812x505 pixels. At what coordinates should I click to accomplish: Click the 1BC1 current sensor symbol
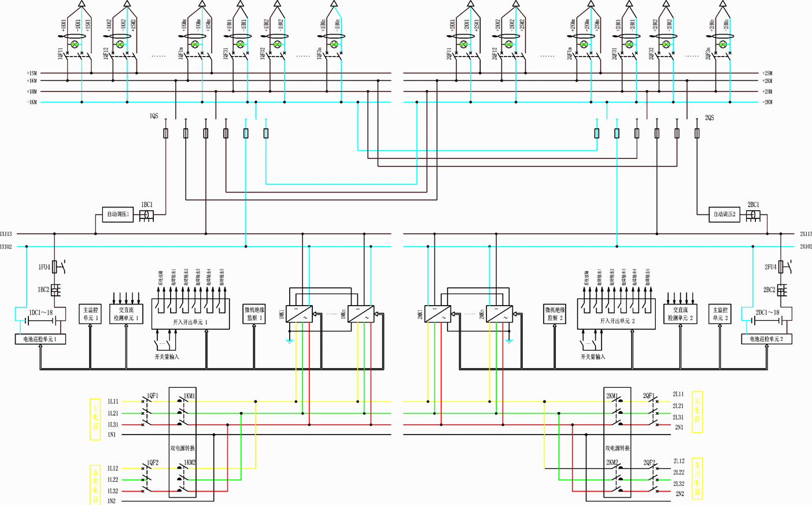tap(147, 215)
